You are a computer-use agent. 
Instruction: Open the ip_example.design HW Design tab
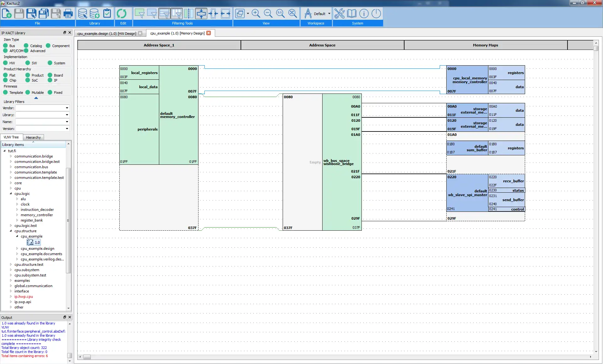106,33
